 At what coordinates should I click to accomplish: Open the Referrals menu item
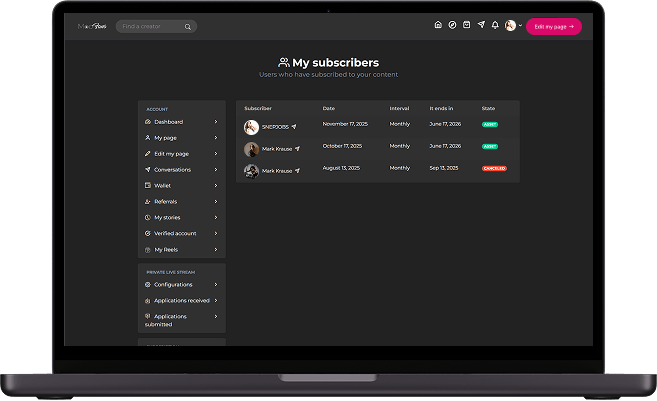(x=181, y=202)
